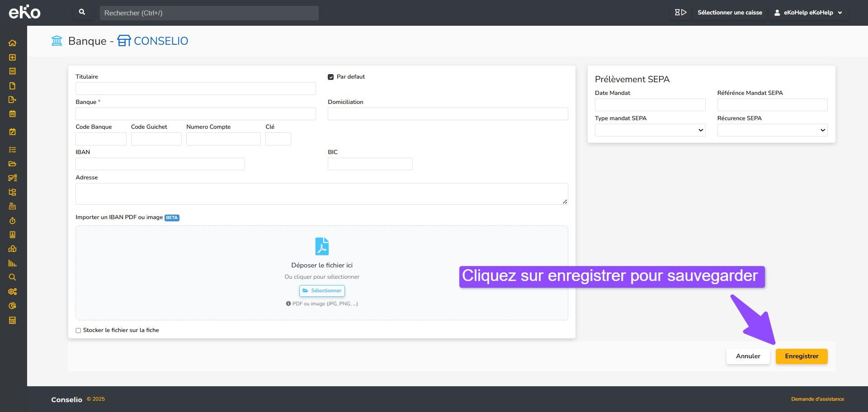Open the calendar icon in sidebar
This screenshot has height=412, width=868.
12,114
